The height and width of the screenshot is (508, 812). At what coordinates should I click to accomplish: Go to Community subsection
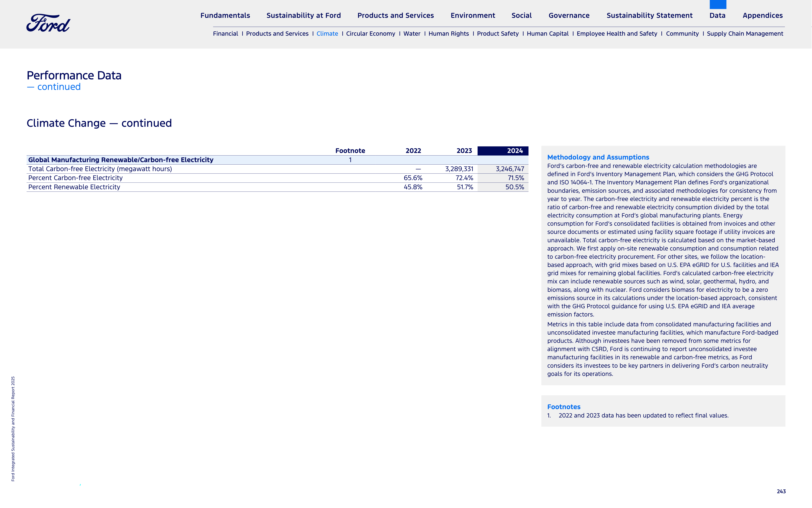(682, 34)
